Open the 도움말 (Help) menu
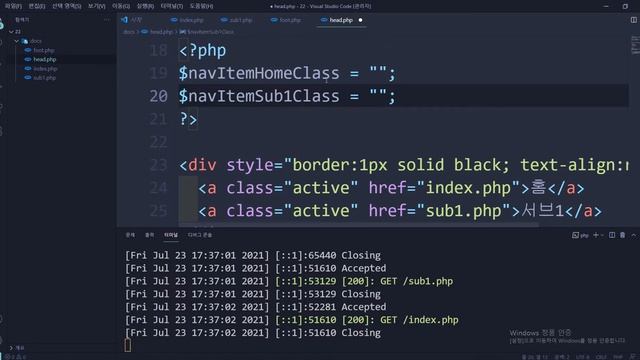The width and height of the screenshot is (640, 360). (201, 6)
